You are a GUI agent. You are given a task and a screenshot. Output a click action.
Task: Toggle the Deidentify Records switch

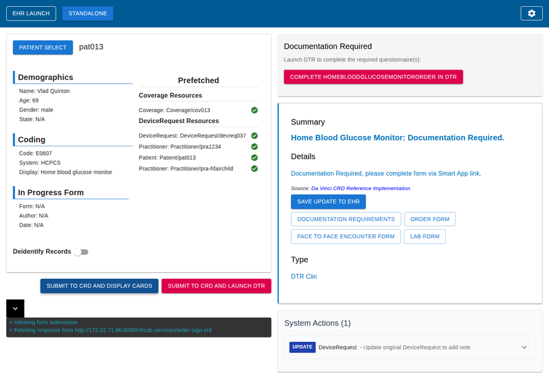coord(81,252)
